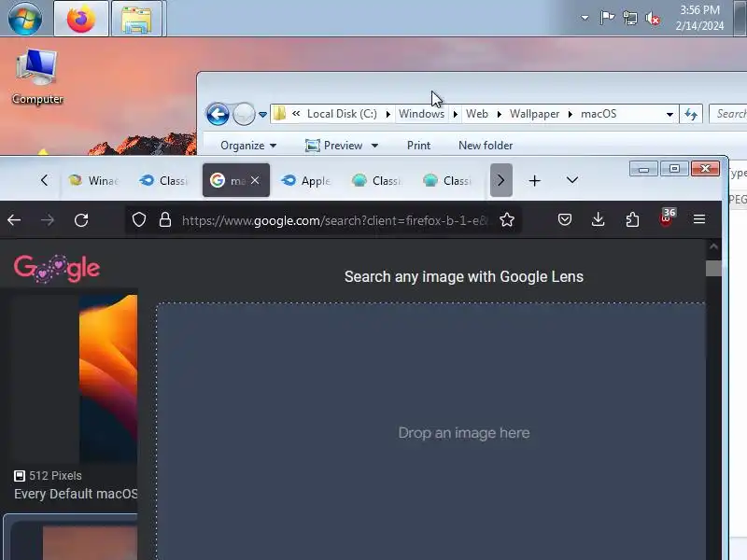Switch to Firefox on the taskbar
Image resolution: width=747 pixels, height=560 pixels.
81,18
